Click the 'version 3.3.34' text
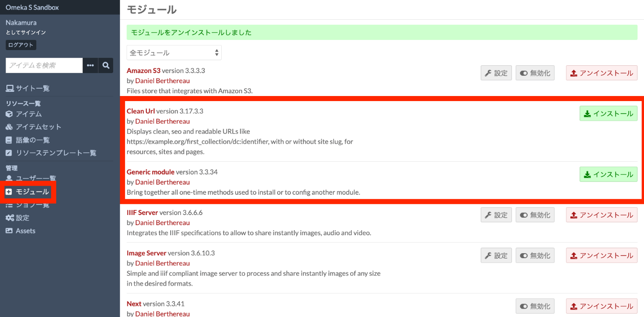Image resolution: width=644 pixels, height=317 pixels. 197,172
